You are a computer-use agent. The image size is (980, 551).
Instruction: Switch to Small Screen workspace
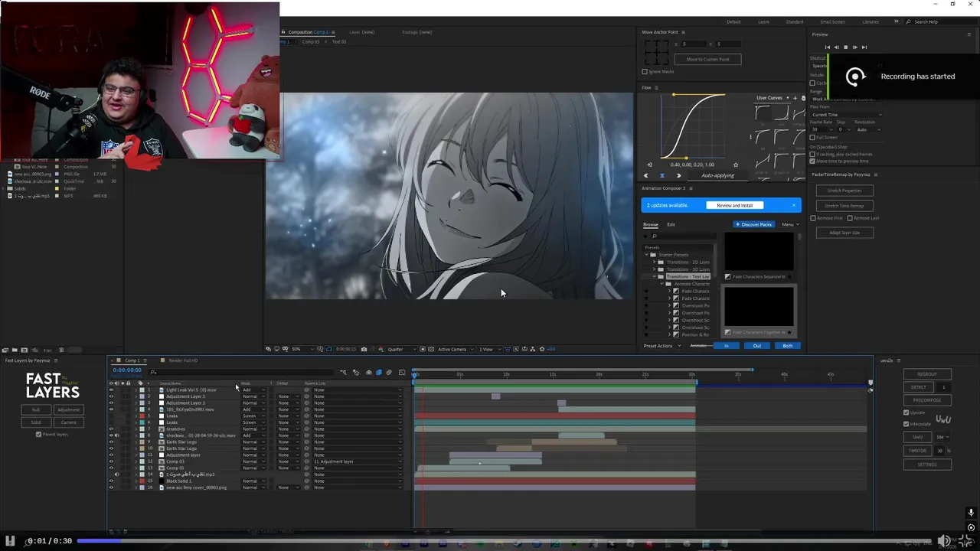pyautogui.click(x=832, y=21)
